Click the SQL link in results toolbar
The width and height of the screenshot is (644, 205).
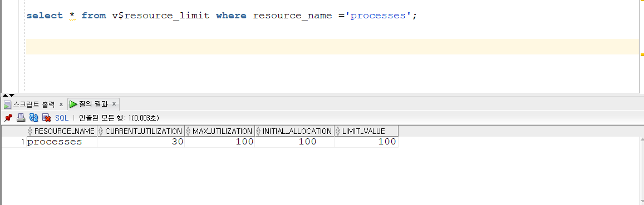[x=62, y=118]
